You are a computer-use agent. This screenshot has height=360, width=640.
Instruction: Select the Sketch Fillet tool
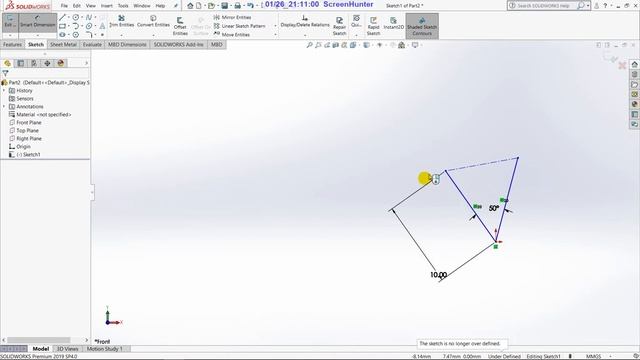[x=89, y=35]
